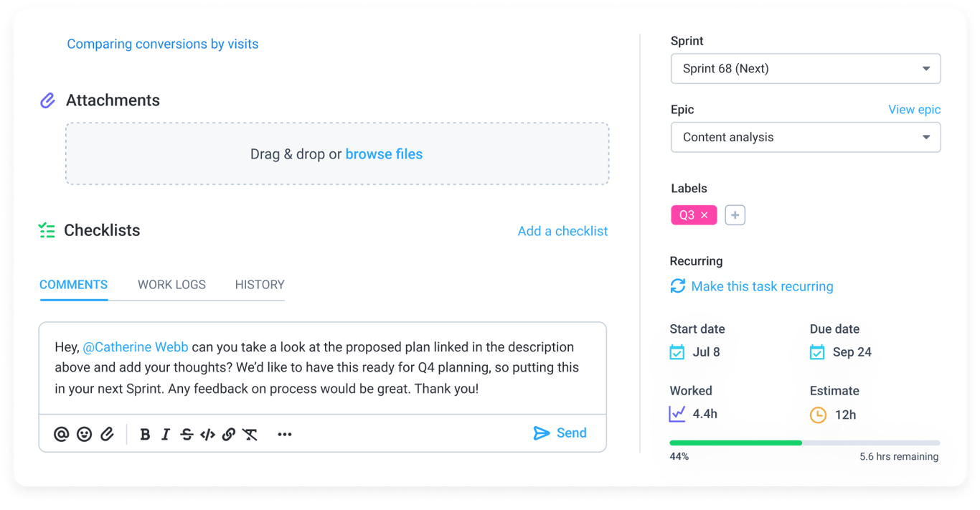Open the emoji picker in comment toolbar
The height and width of the screenshot is (510, 980).
[85, 434]
